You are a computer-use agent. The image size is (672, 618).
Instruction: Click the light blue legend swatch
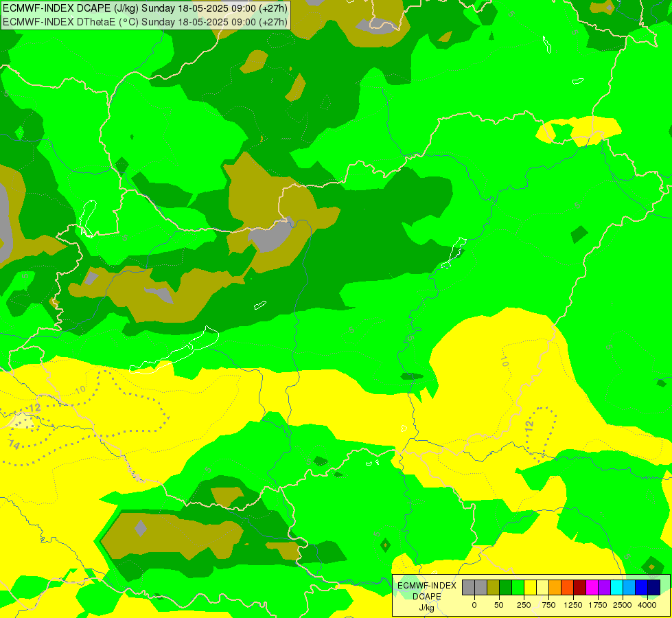coord(629,588)
